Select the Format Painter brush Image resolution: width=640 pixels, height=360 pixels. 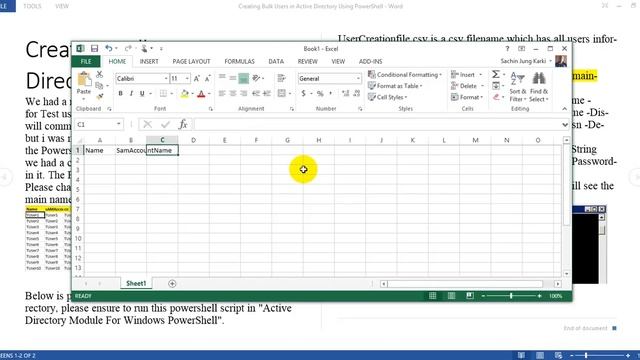coord(99,97)
